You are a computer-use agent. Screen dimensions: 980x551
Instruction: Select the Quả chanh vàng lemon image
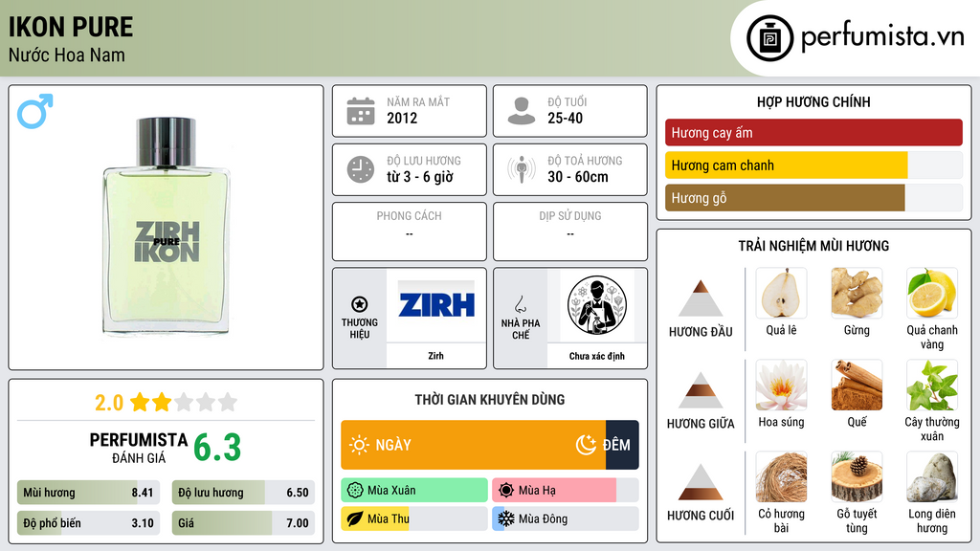pos(932,293)
